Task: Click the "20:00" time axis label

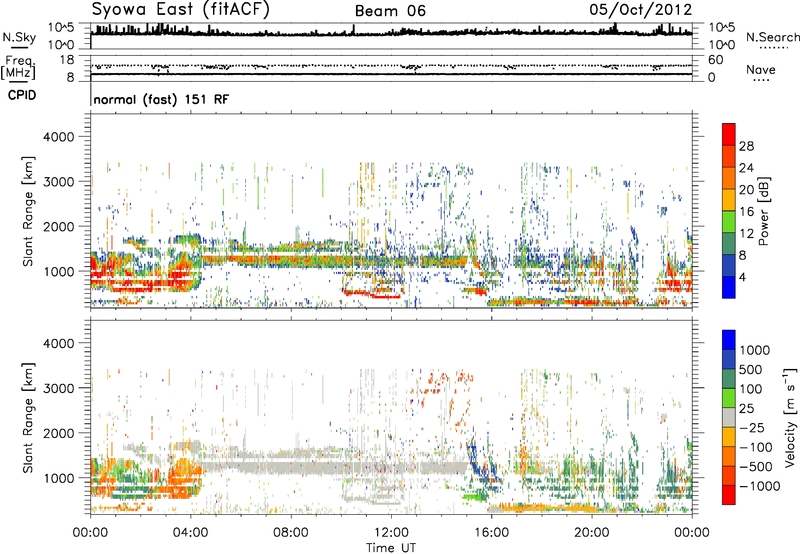Action: (x=592, y=533)
